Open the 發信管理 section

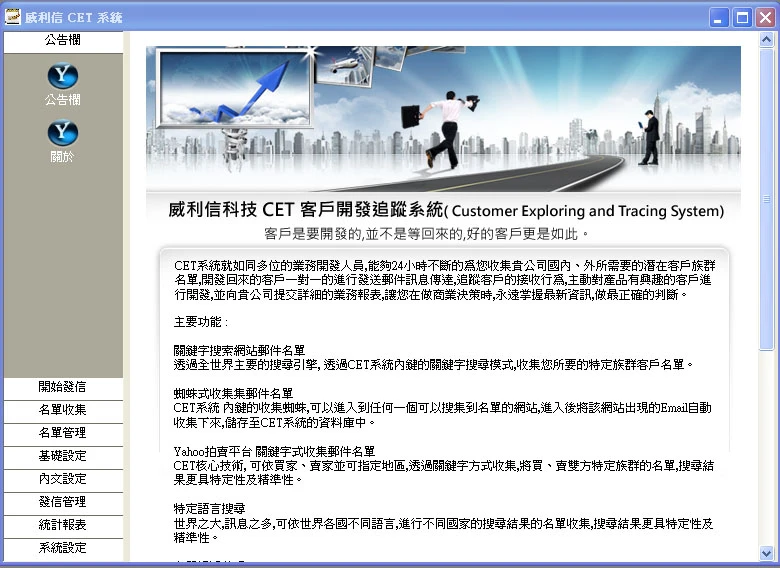click(x=63, y=502)
